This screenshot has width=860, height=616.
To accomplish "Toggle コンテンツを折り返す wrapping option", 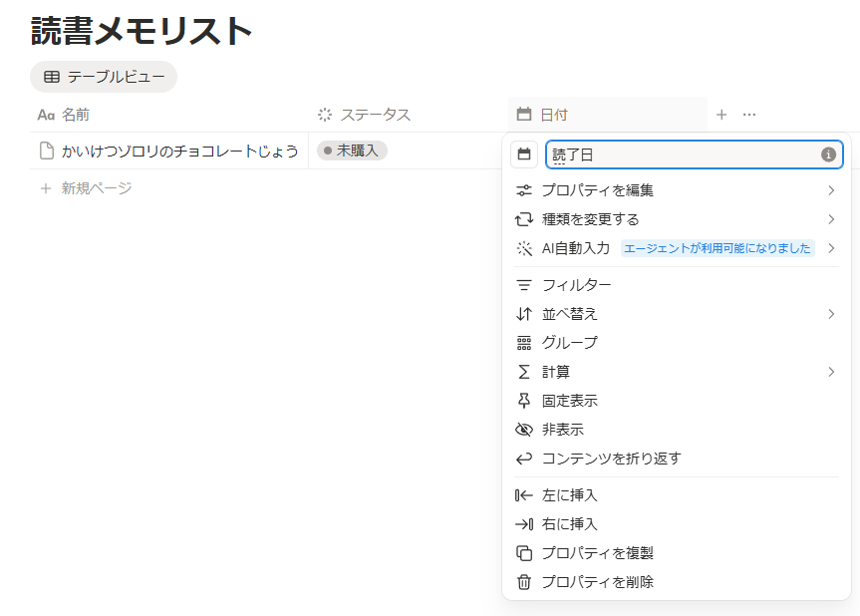I will coord(611,459).
